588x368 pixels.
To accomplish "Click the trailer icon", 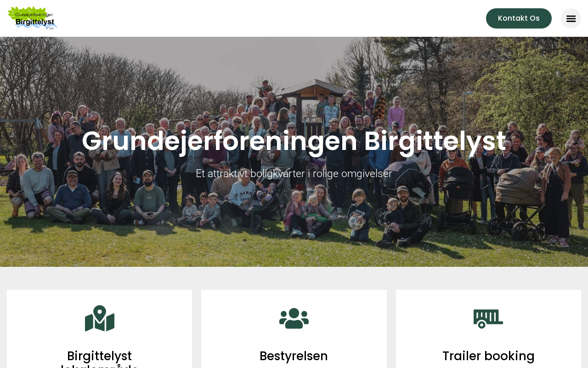I will point(488,319).
